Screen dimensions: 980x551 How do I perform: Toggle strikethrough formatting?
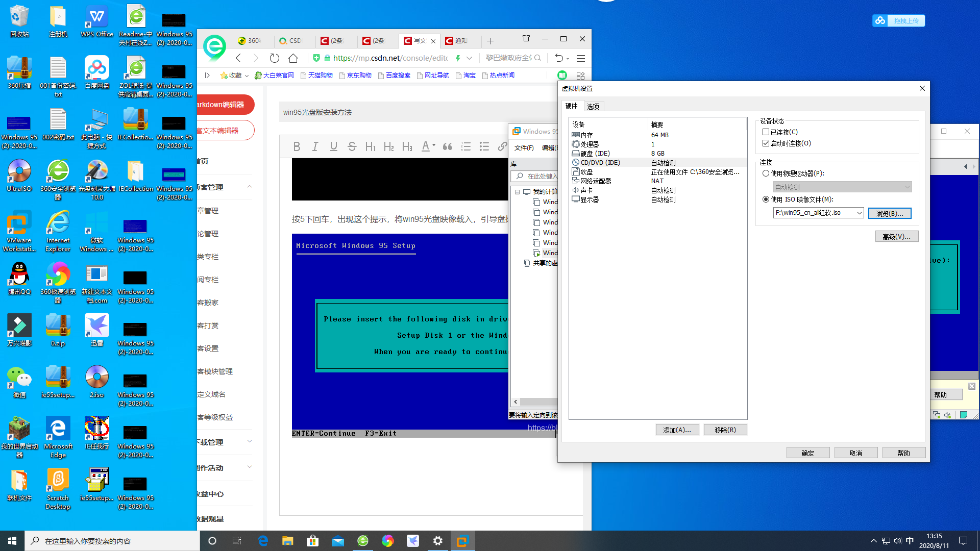352,146
